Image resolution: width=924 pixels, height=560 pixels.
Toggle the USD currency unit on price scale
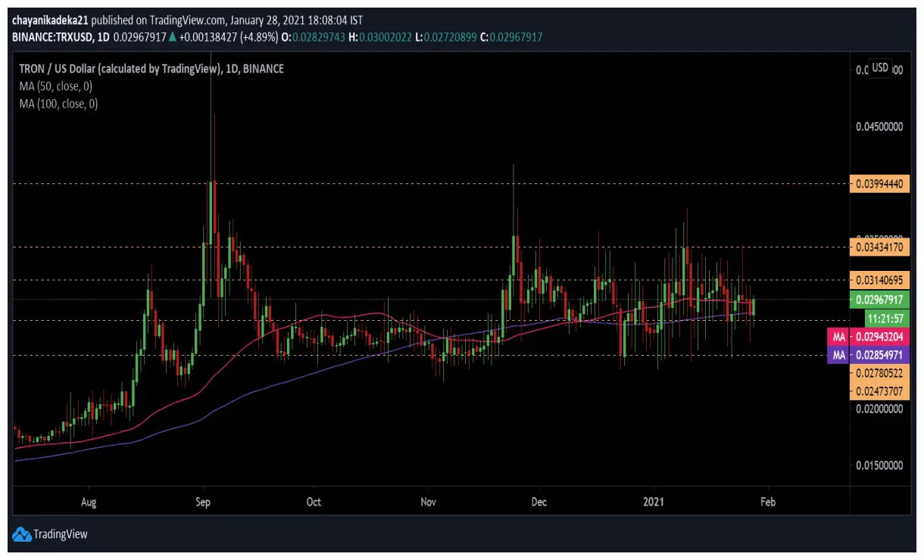click(x=879, y=67)
